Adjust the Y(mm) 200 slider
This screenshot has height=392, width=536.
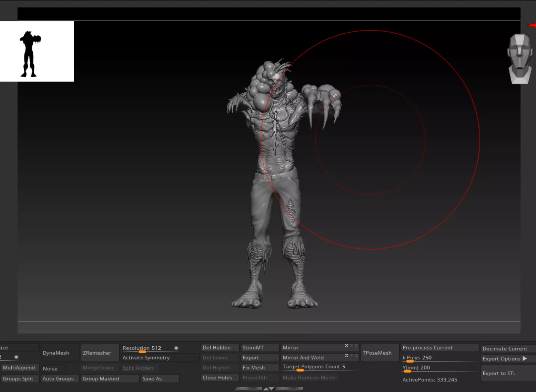pyautogui.click(x=439, y=368)
